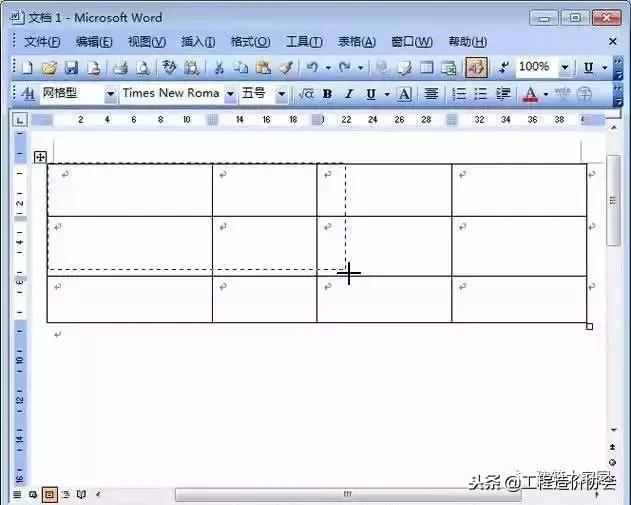The width and height of the screenshot is (631, 505).
Task: Open the 文件(F) menu
Action: 42,41
